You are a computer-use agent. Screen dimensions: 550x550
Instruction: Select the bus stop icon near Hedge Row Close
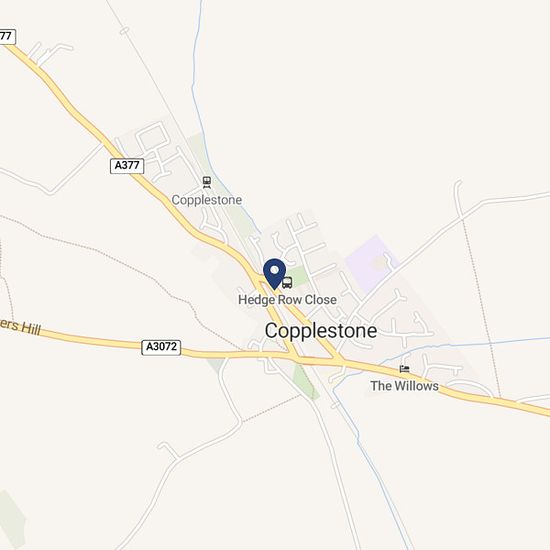287,282
